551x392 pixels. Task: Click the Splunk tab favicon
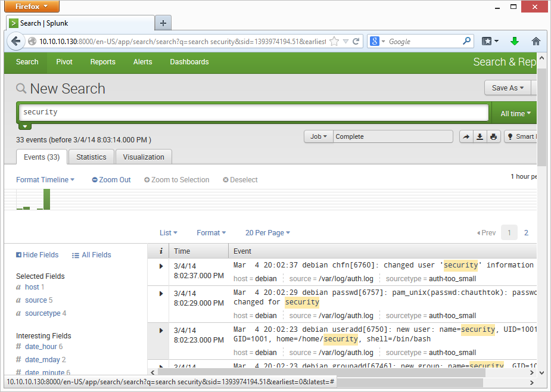coord(13,23)
